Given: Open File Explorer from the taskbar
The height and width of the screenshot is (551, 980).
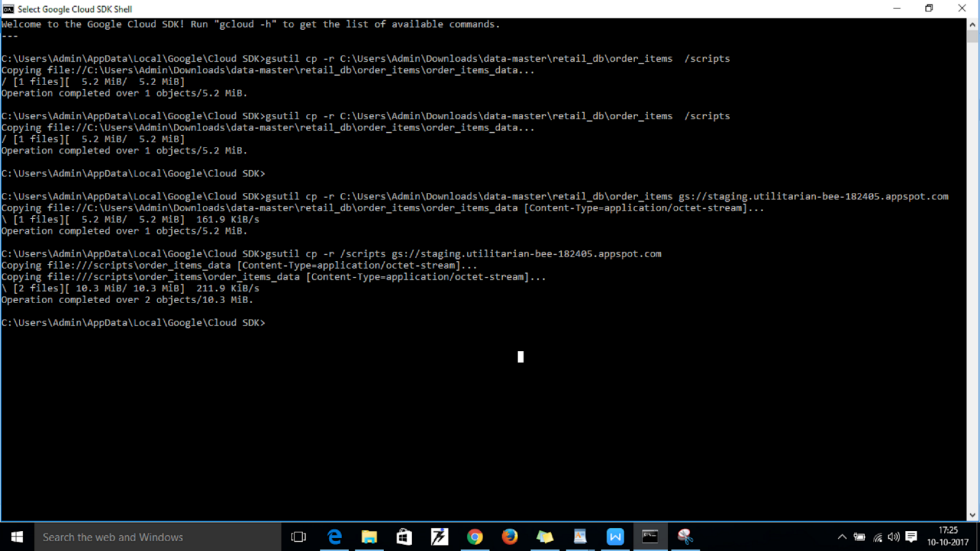Looking at the screenshot, I should pyautogui.click(x=369, y=537).
